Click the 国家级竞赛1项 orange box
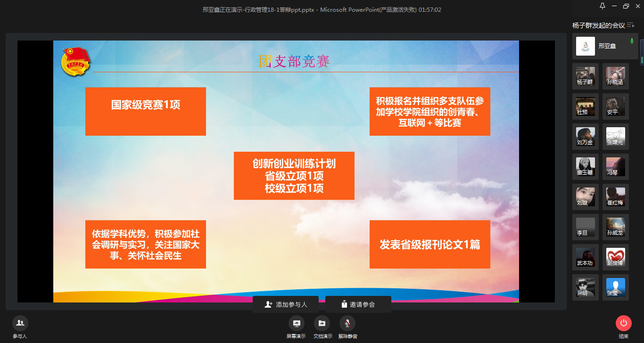Image resolution: width=644 pixels, height=343 pixels. coord(146,111)
